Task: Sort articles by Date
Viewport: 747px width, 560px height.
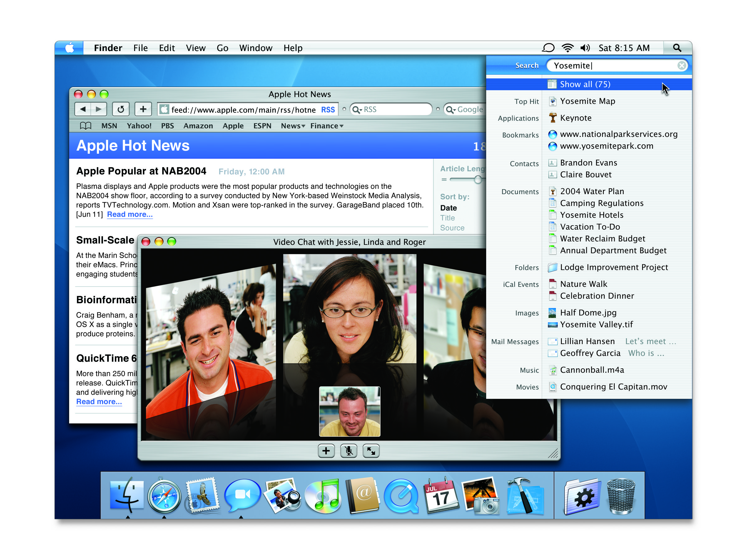Action: pos(448,208)
